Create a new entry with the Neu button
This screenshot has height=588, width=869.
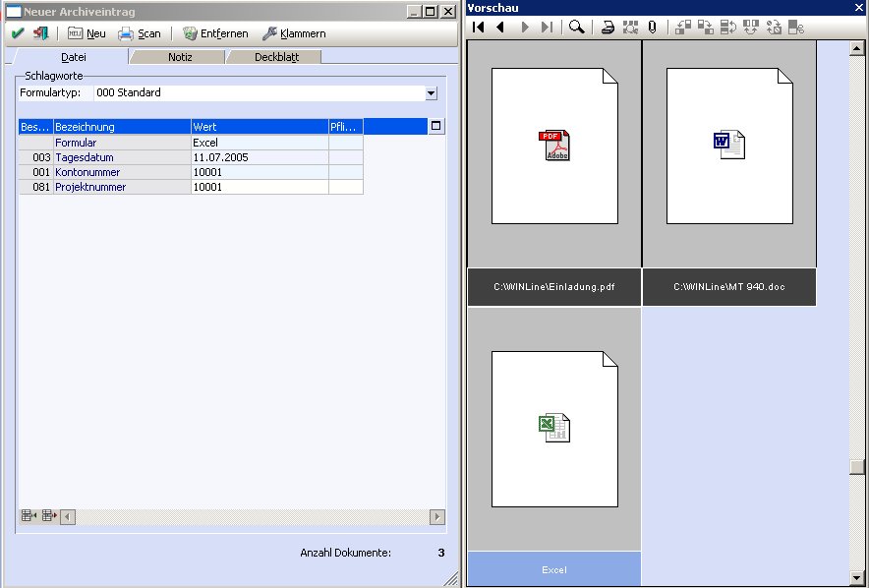pyautogui.click(x=87, y=33)
